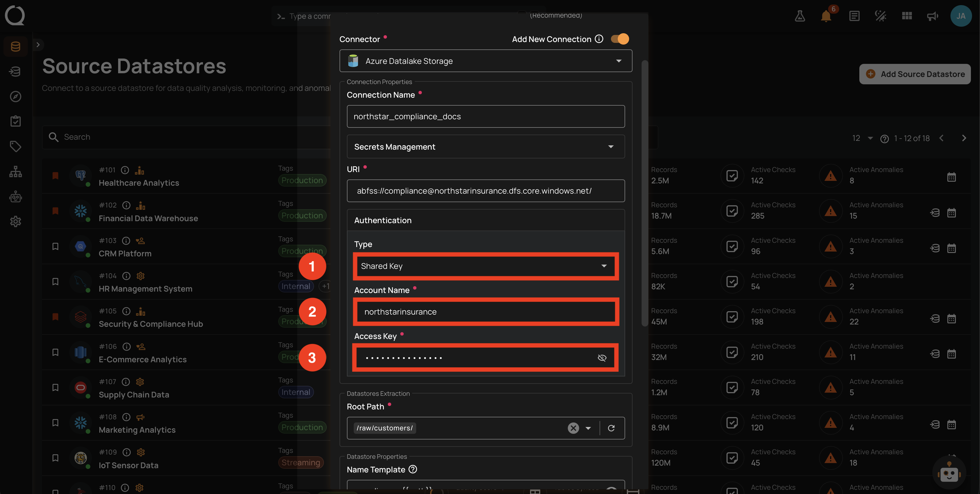Open the Authentication Type Shared Key dropdown
This screenshot has width=980, height=494.
pyautogui.click(x=486, y=266)
